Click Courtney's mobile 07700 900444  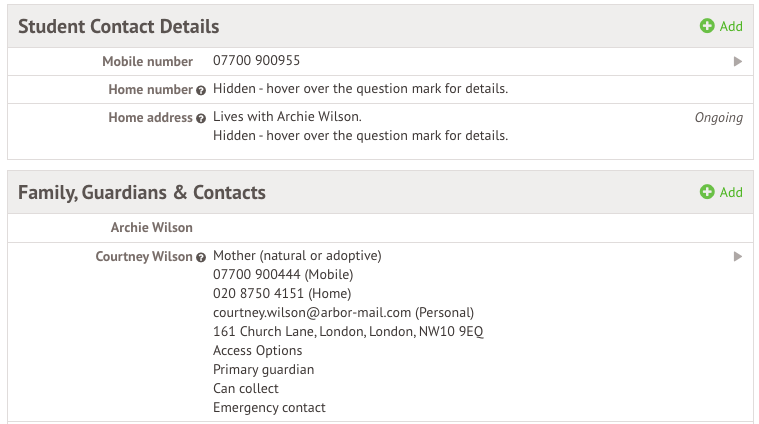257,274
